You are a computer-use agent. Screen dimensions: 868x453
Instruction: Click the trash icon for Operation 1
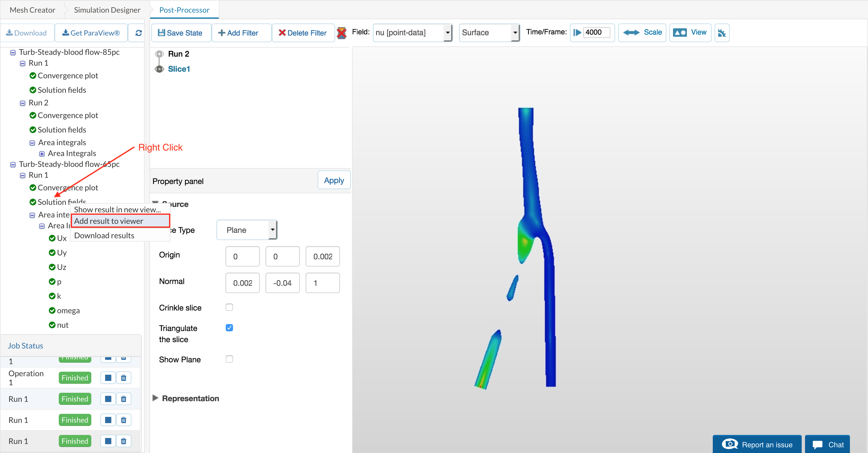(x=124, y=378)
